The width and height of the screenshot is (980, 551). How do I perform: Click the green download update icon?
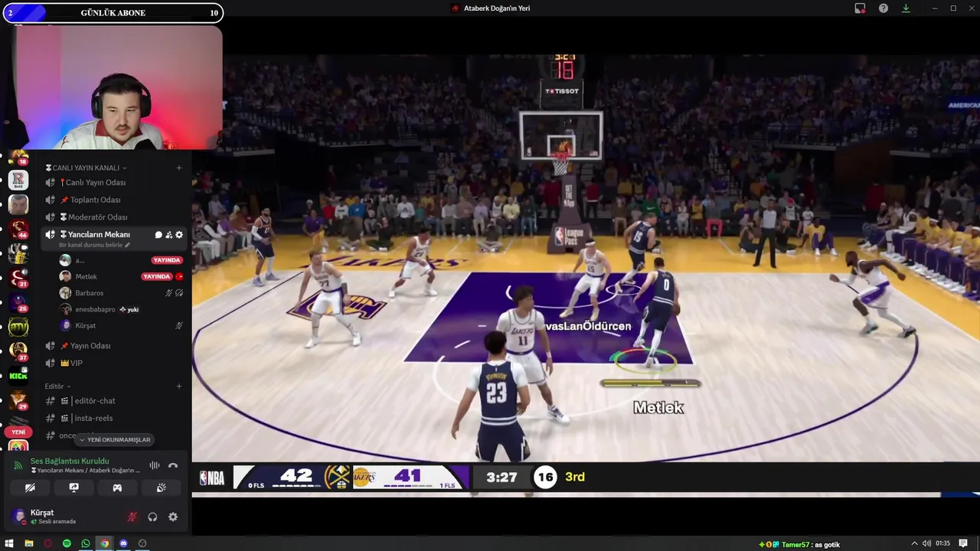coord(906,8)
